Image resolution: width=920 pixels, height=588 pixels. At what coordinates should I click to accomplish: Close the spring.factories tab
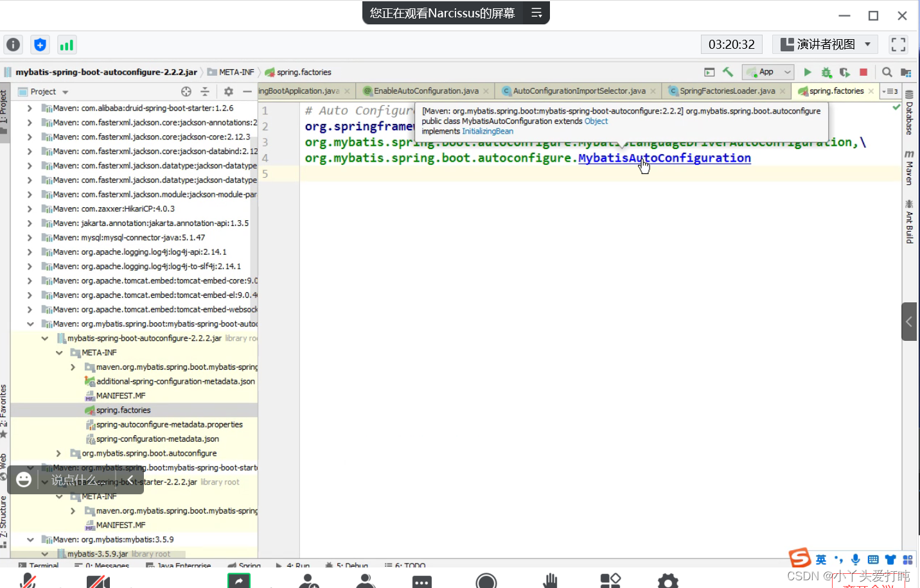(871, 91)
